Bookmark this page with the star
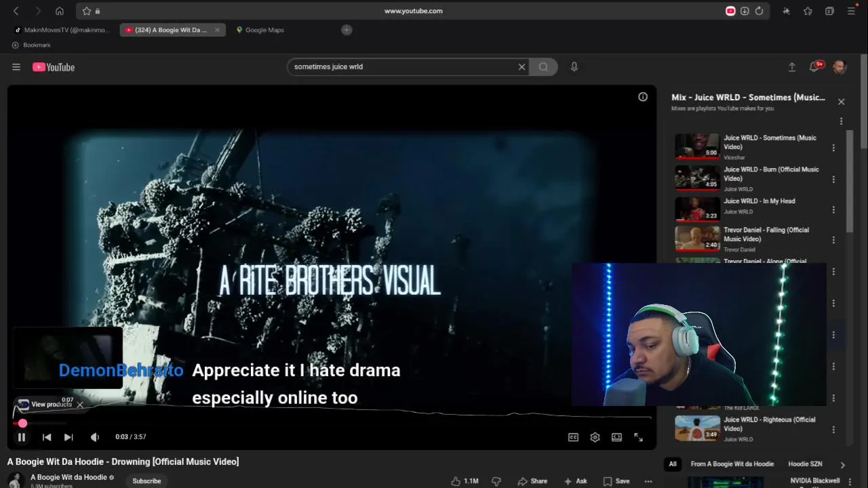Screen dimensions: 868x488 [86, 11]
